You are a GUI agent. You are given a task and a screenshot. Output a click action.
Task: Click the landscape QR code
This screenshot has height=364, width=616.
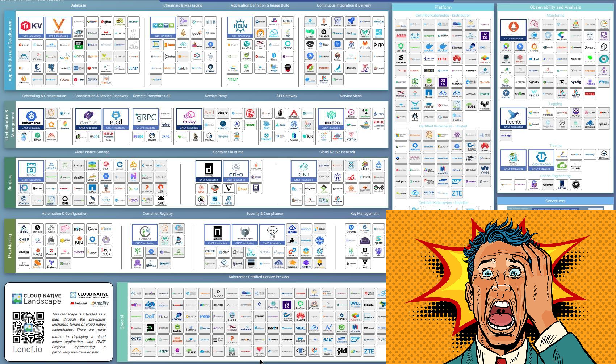[28, 328]
